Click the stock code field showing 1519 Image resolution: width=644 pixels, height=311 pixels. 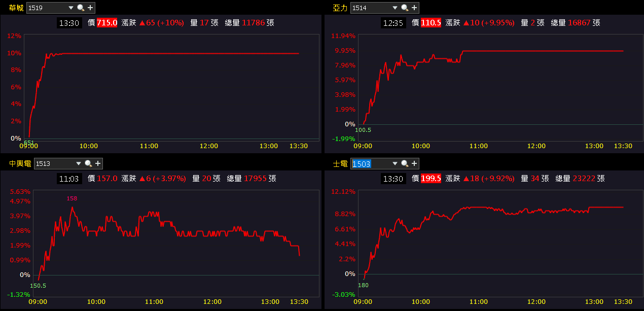pos(47,8)
